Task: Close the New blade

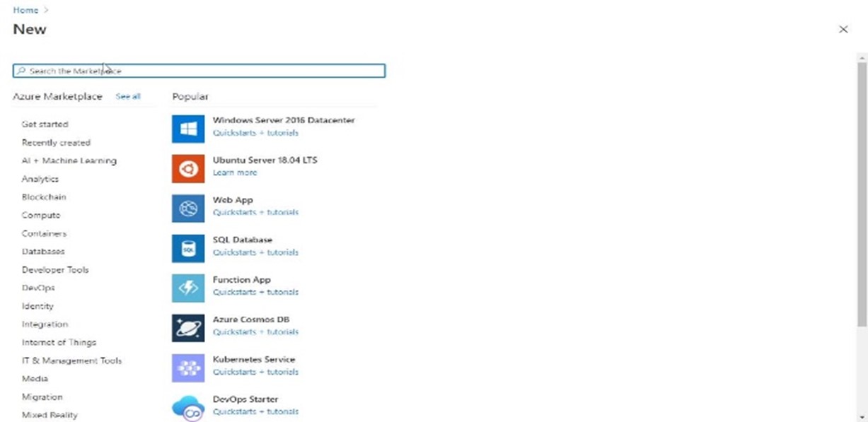Action: click(843, 29)
